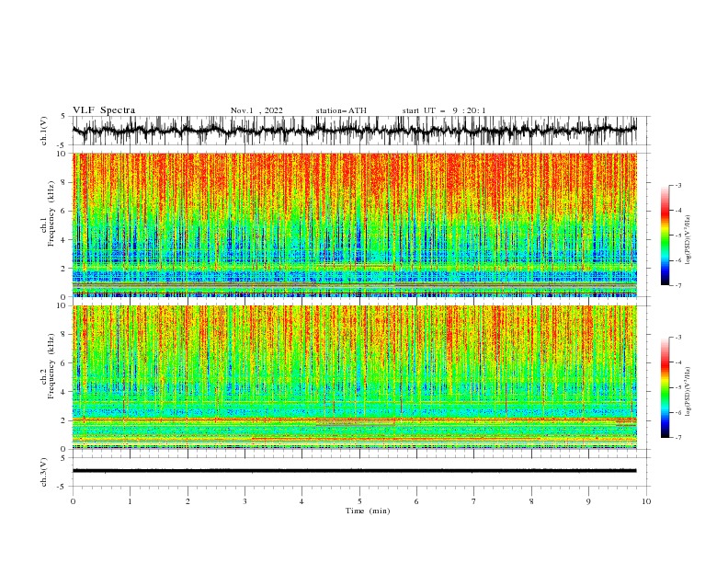Click the "3" minute tick on time axis

(245, 501)
